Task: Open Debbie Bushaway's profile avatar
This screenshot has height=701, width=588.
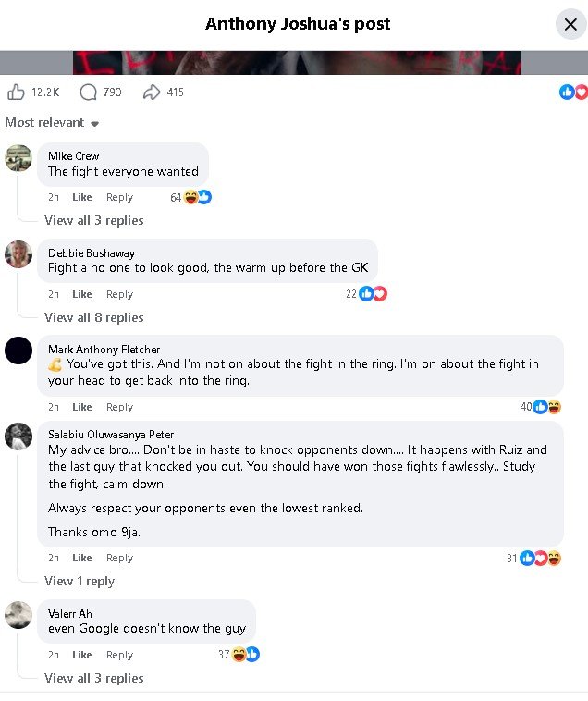Action: pyautogui.click(x=18, y=254)
